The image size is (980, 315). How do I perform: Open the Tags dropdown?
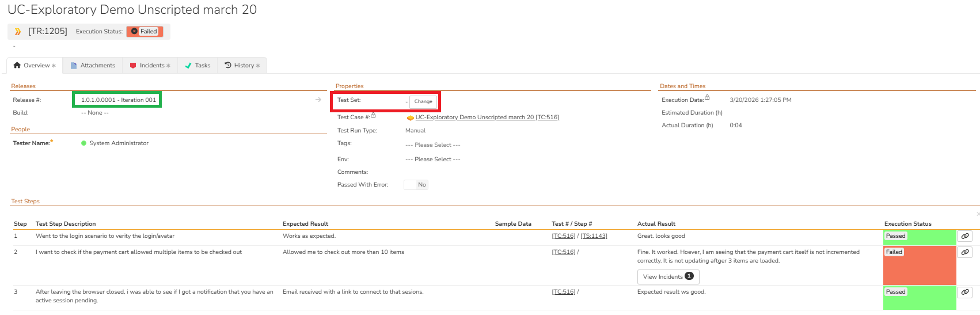pos(433,145)
